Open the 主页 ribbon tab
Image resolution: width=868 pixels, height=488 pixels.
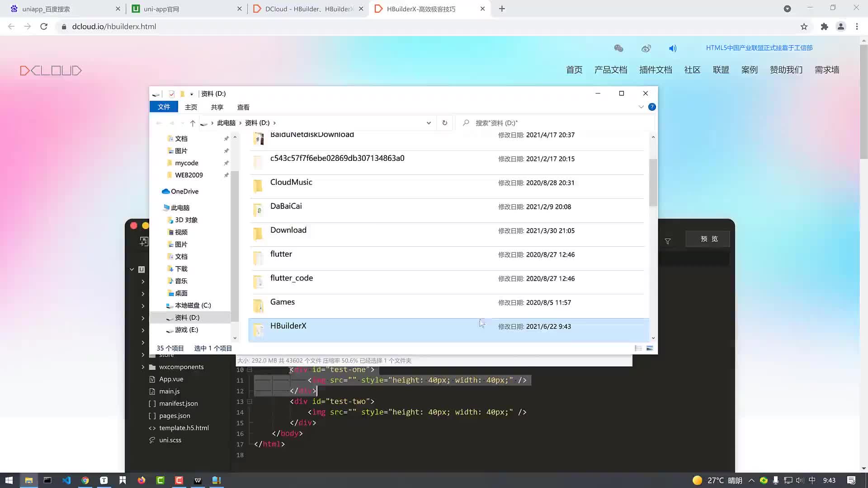click(191, 107)
